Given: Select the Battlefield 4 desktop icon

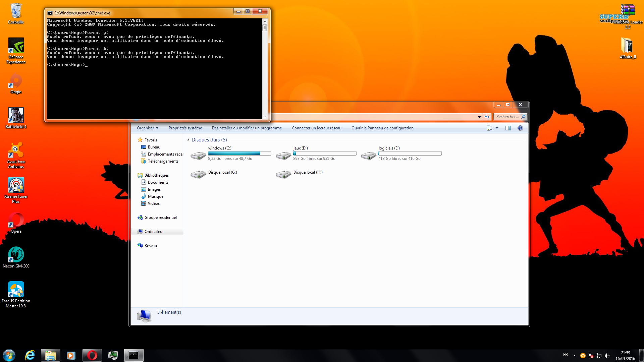Looking at the screenshot, I should point(16,118).
